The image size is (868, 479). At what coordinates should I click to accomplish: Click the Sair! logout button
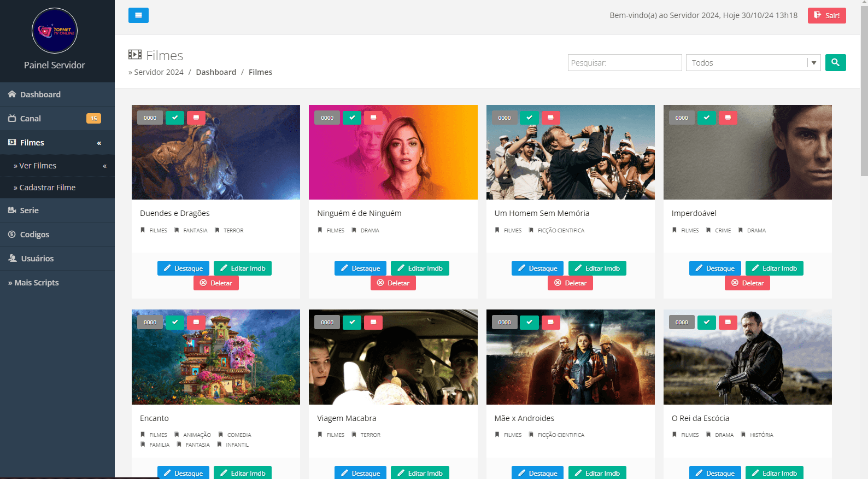pyautogui.click(x=826, y=15)
